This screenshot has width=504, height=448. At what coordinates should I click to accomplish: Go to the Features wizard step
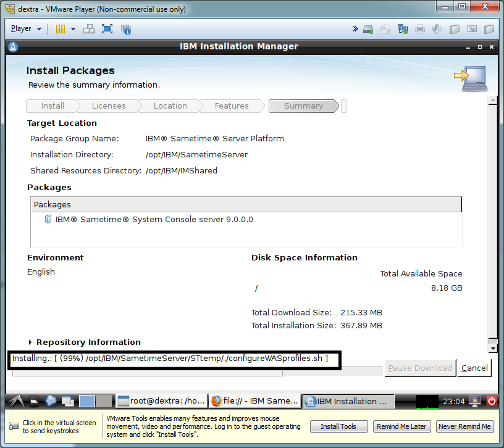(232, 106)
